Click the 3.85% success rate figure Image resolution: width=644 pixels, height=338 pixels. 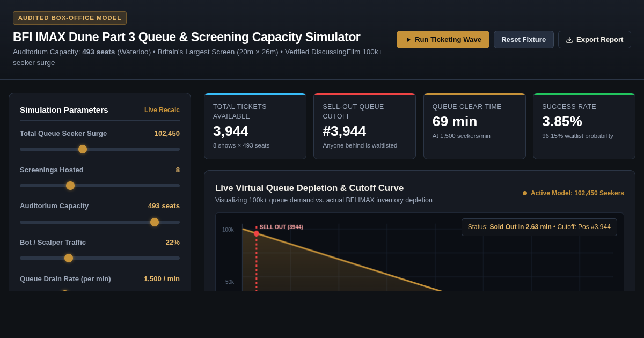[x=562, y=121]
